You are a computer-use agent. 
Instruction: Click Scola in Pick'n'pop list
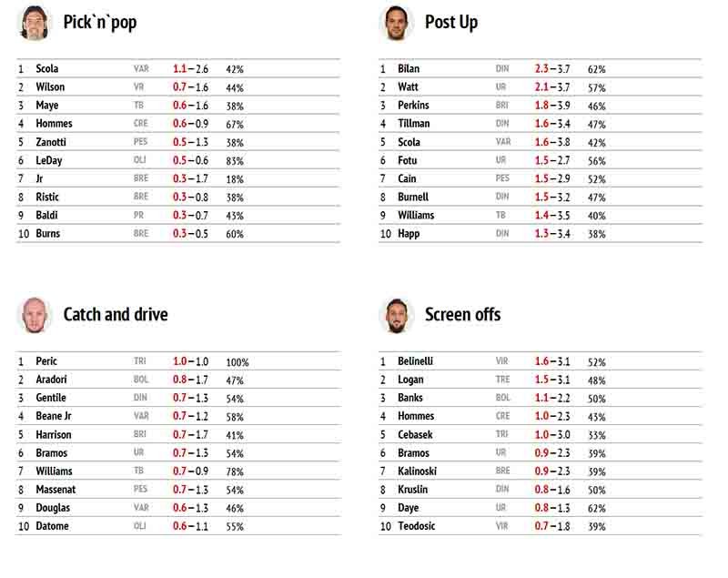(47, 68)
